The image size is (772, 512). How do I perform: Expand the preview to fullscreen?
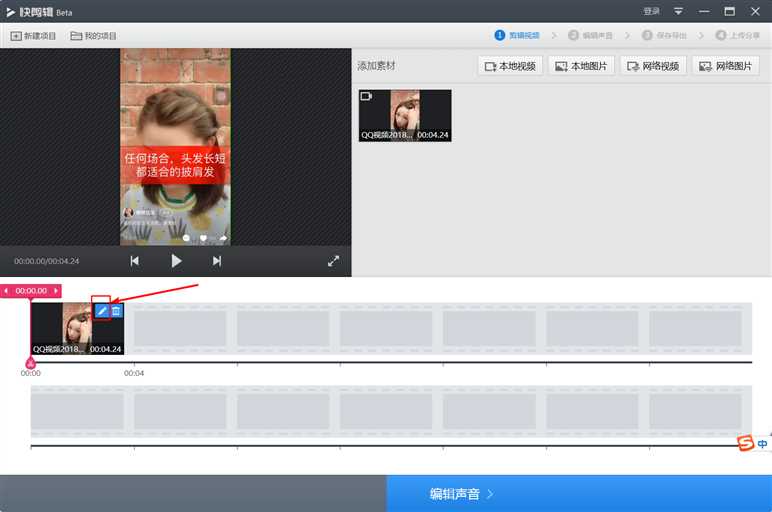[x=333, y=261]
